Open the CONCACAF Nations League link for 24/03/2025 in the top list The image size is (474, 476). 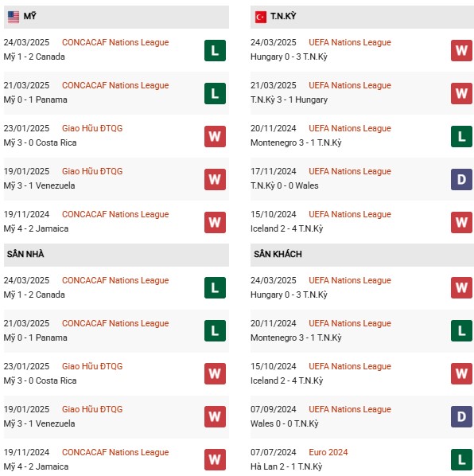tap(115, 42)
